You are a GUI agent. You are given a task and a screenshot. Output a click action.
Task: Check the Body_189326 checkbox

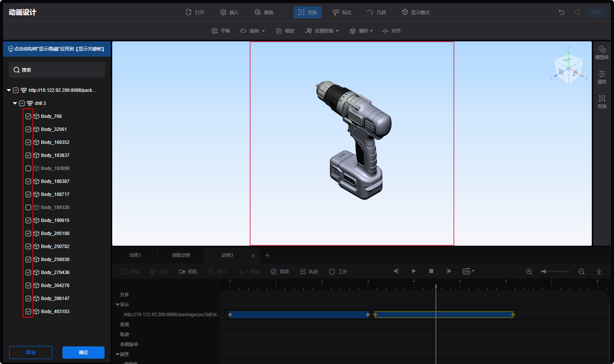28,207
